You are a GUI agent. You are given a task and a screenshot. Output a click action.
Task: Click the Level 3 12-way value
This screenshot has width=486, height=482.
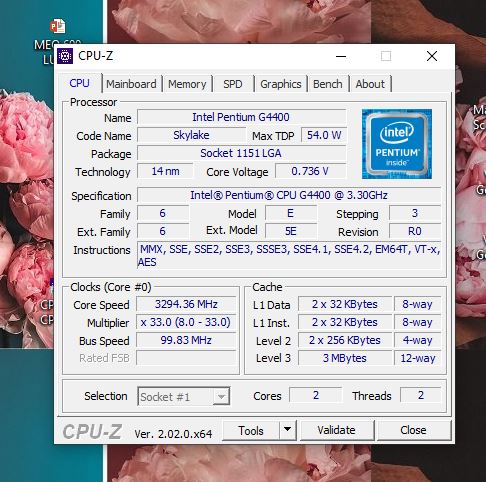(x=417, y=358)
